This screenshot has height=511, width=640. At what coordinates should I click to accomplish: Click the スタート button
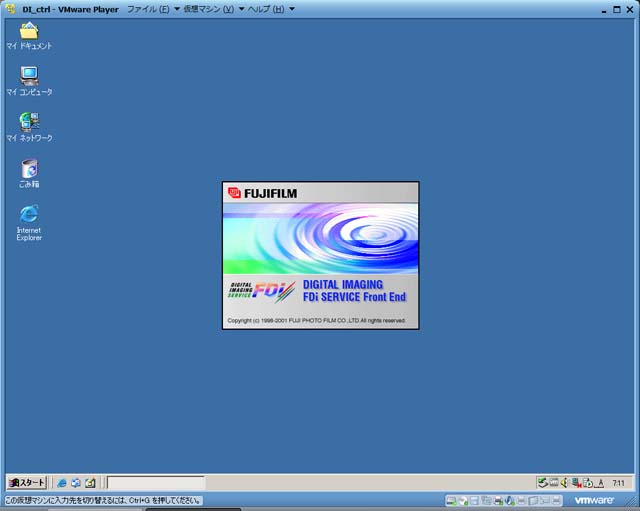[x=27, y=483]
